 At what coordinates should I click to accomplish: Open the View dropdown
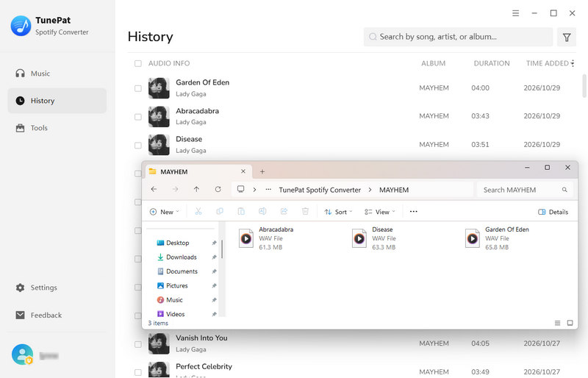380,212
